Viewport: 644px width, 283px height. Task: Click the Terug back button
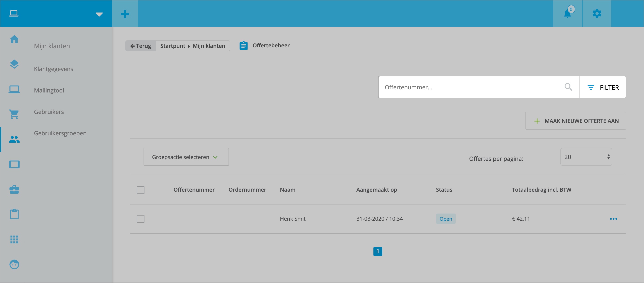(141, 46)
